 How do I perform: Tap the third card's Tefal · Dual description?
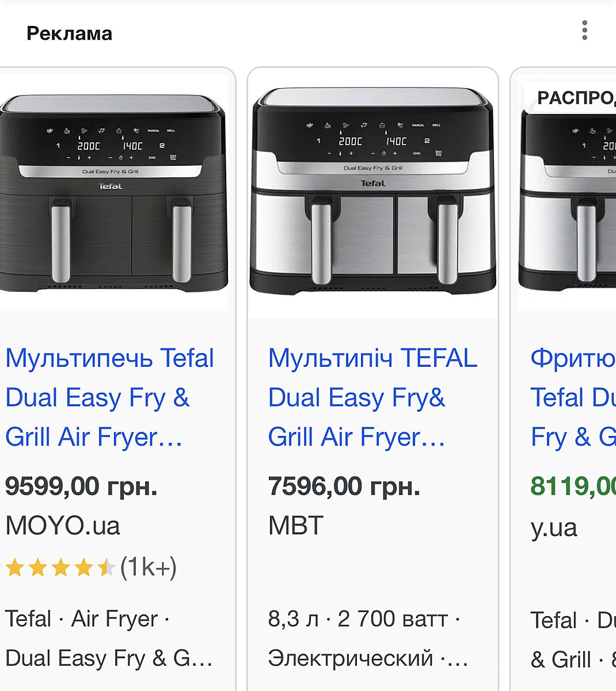pyautogui.click(x=573, y=621)
